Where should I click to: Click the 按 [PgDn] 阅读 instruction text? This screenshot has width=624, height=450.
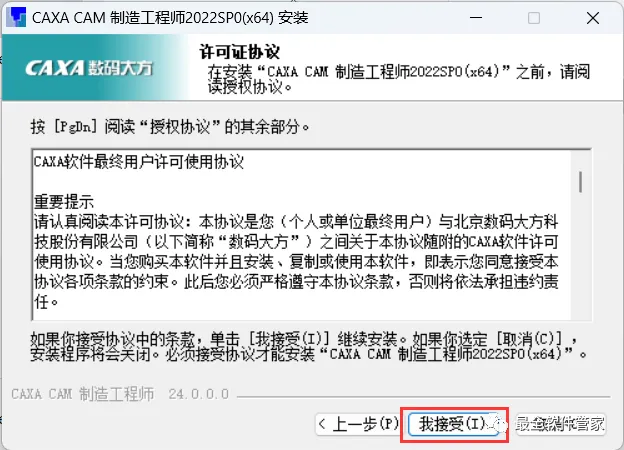pyautogui.click(x=170, y=127)
